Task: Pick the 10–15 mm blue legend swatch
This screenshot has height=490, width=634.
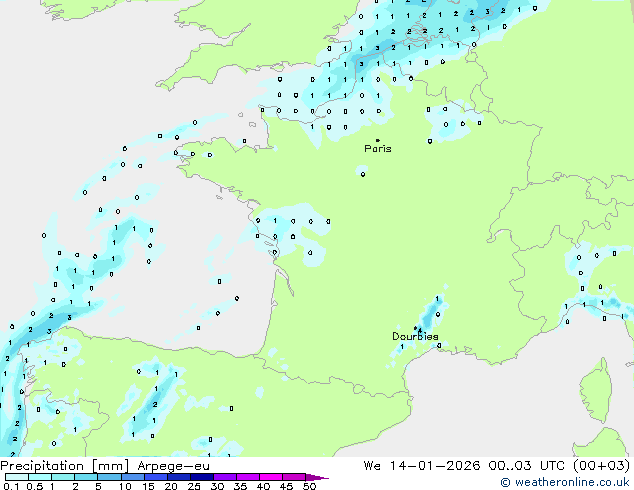Action: click(132, 477)
